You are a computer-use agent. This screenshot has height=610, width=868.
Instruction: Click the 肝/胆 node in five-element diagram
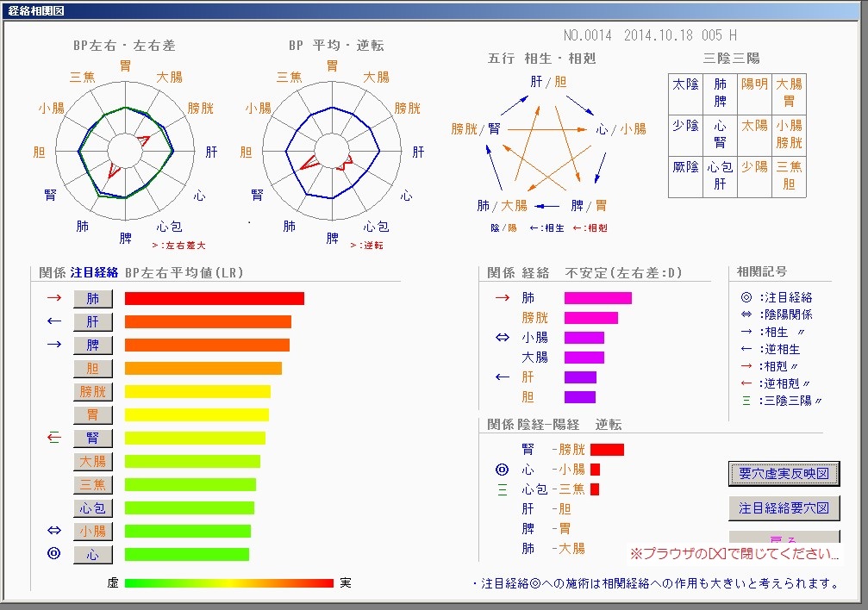point(548,82)
